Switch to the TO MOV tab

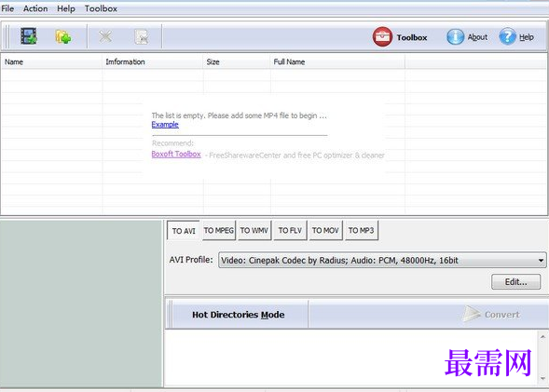(x=325, y=230)
